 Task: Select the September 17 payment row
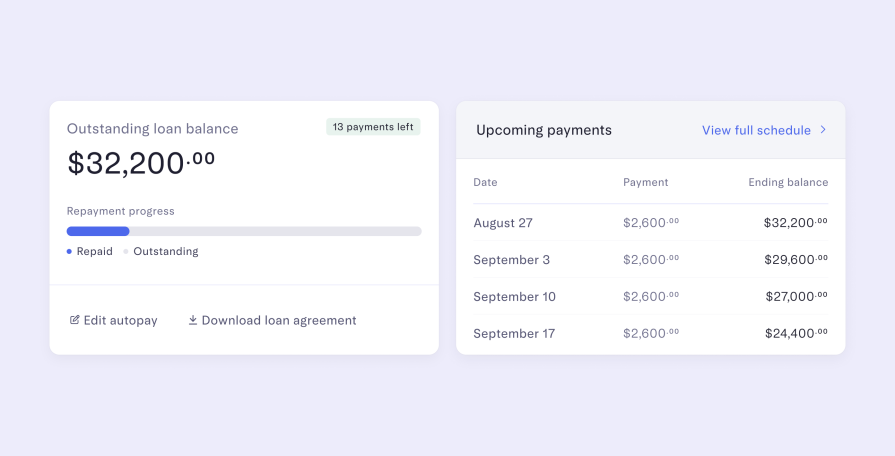(650, 333)
